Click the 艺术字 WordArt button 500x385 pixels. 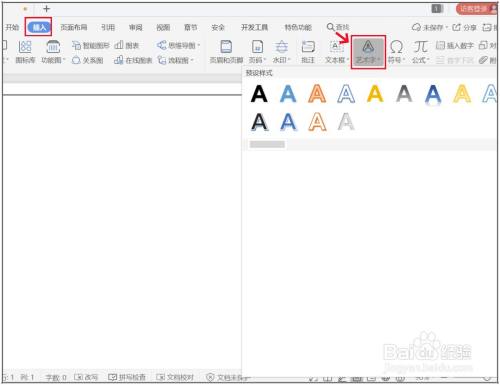pos(368,52)
